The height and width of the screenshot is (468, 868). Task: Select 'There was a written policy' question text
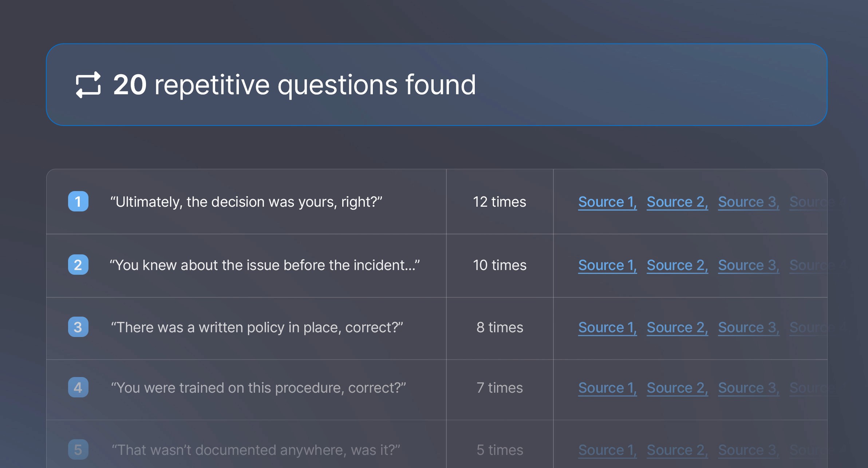click(257, 328)
